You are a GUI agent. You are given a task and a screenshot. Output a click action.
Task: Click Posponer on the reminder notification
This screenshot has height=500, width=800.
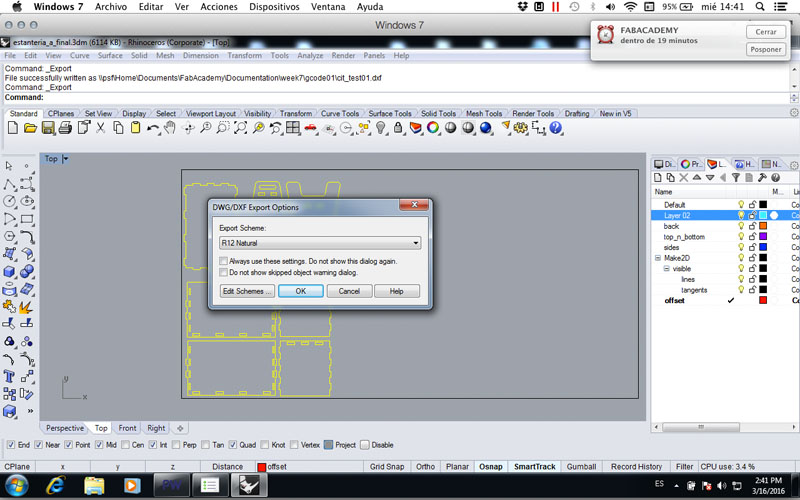[765, 49]
